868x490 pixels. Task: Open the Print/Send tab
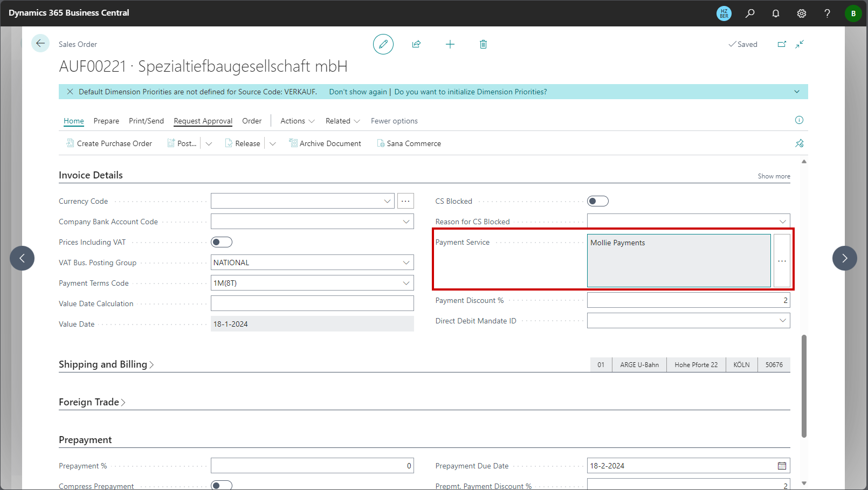coord(146,121)
